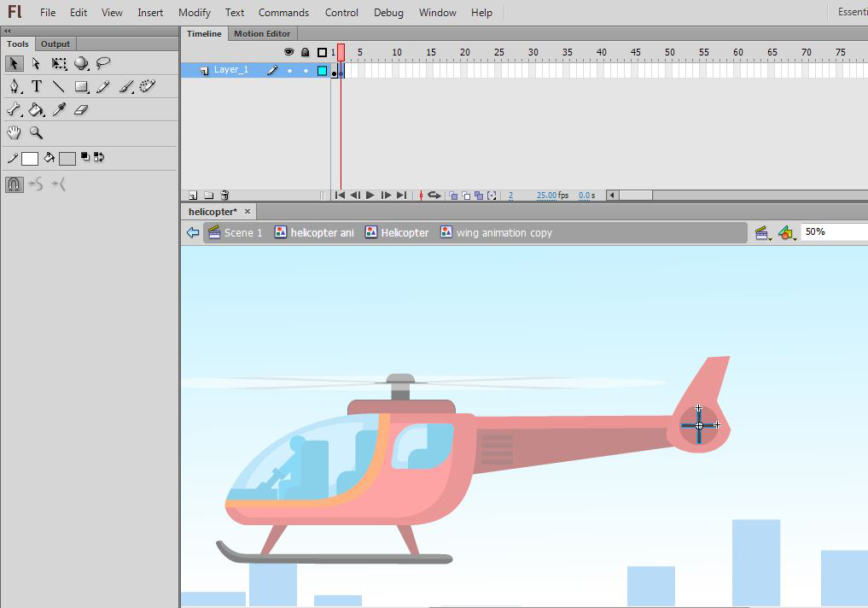Pick the Paint Bucket tool
868x608 pixels.
point(37,109)
